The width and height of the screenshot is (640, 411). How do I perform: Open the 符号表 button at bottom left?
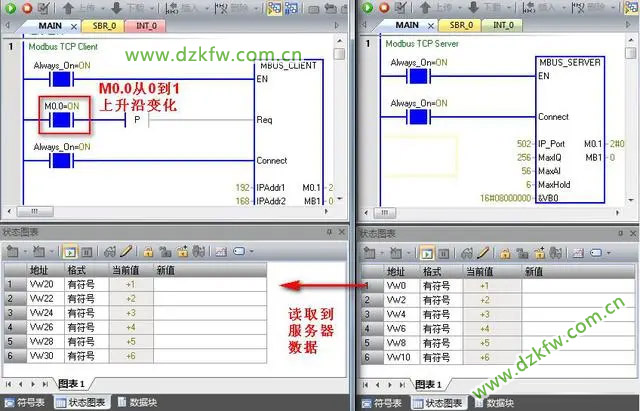tap(27, 402)
